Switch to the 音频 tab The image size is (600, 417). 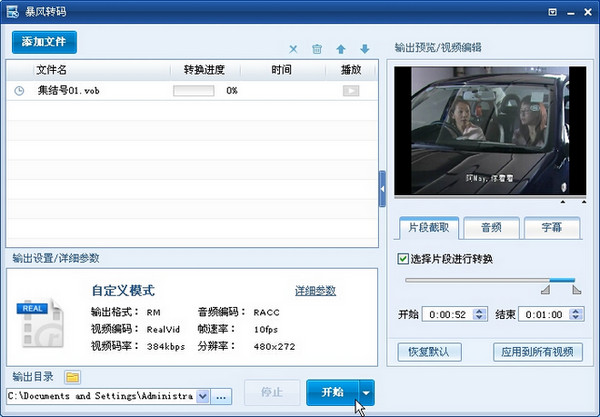point(491,228)
